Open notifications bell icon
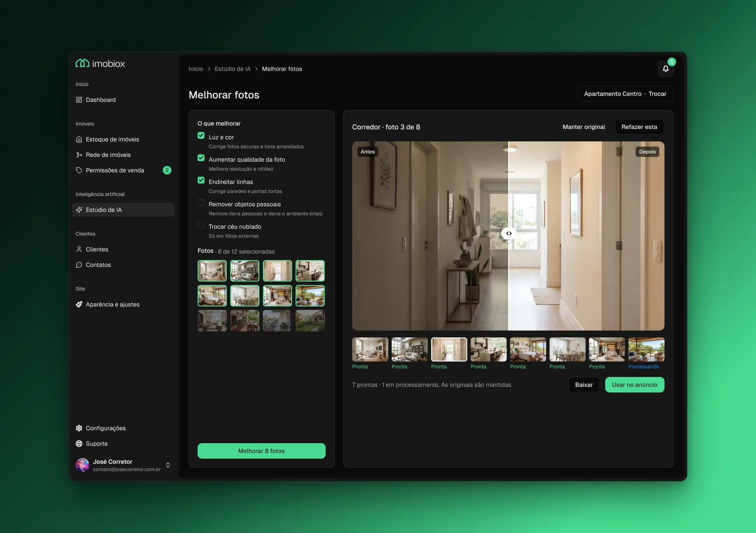756x533 pixels. pyautogui.click(x=665, y=69)
